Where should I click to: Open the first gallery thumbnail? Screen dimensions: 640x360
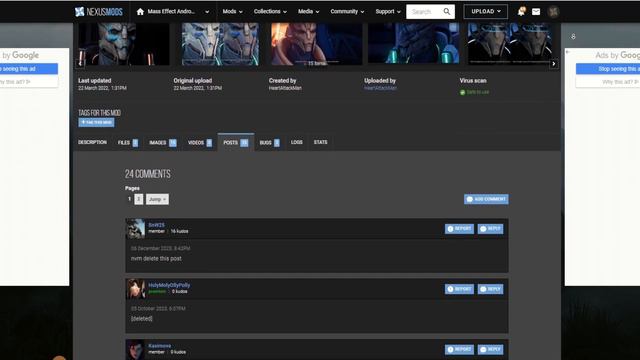[x=124, y=44]
